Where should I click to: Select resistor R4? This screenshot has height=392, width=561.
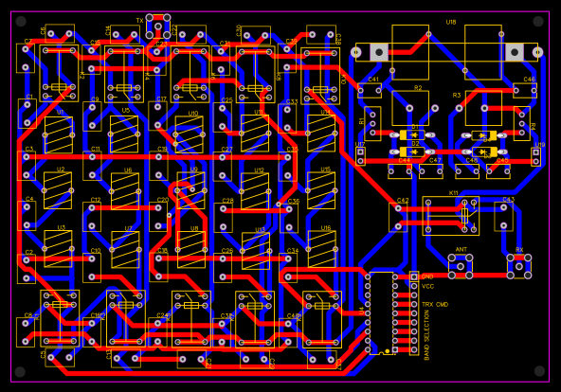click(x=522, y=124)
